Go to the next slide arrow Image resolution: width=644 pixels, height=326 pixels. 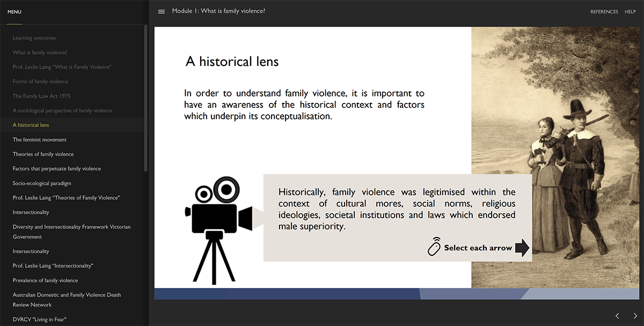pyautogui.click(x=635, y=316)
